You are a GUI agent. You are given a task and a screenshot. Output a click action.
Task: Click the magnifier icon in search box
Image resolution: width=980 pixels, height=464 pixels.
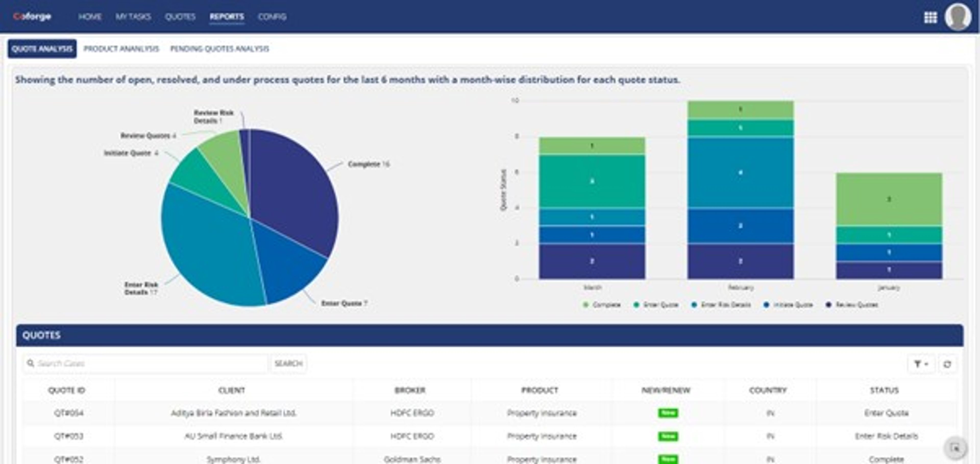click(30, 363)
